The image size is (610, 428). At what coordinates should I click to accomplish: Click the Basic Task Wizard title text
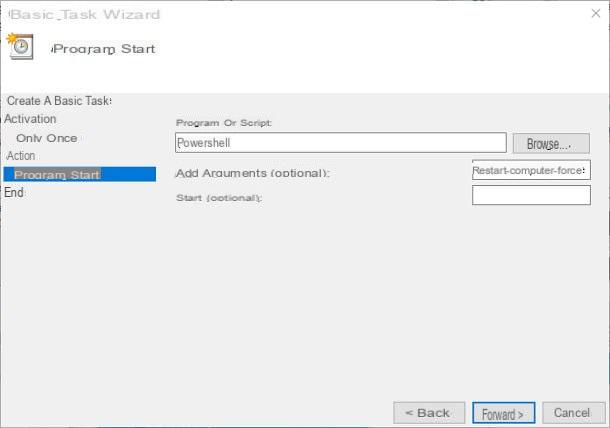click(84, 15)
